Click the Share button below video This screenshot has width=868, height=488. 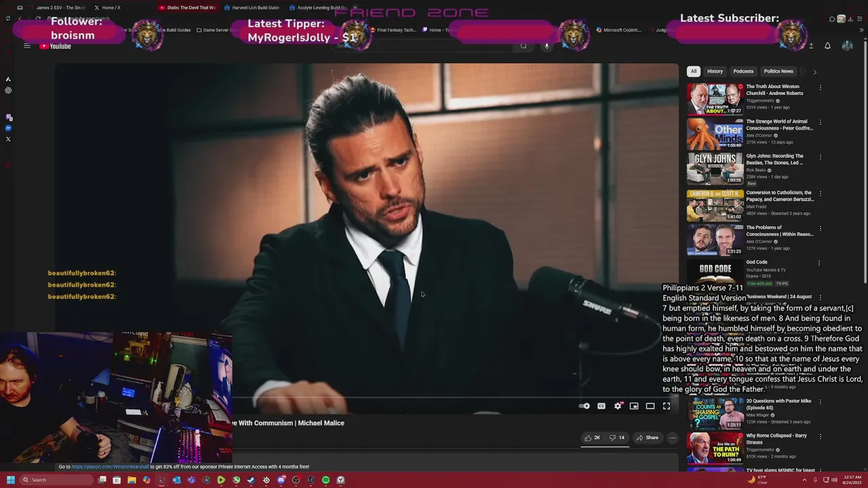648,438
